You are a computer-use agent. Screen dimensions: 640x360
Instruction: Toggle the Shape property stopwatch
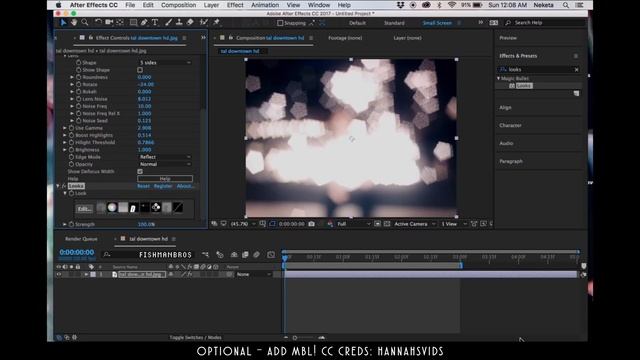pos(78,63)
